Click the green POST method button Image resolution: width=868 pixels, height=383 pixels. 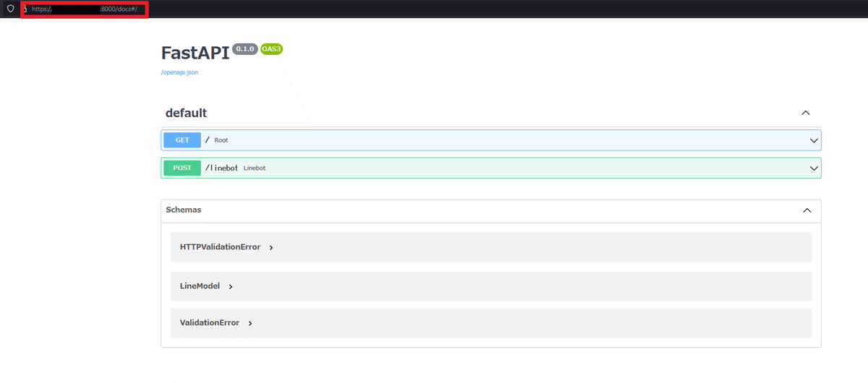[182, 168]
